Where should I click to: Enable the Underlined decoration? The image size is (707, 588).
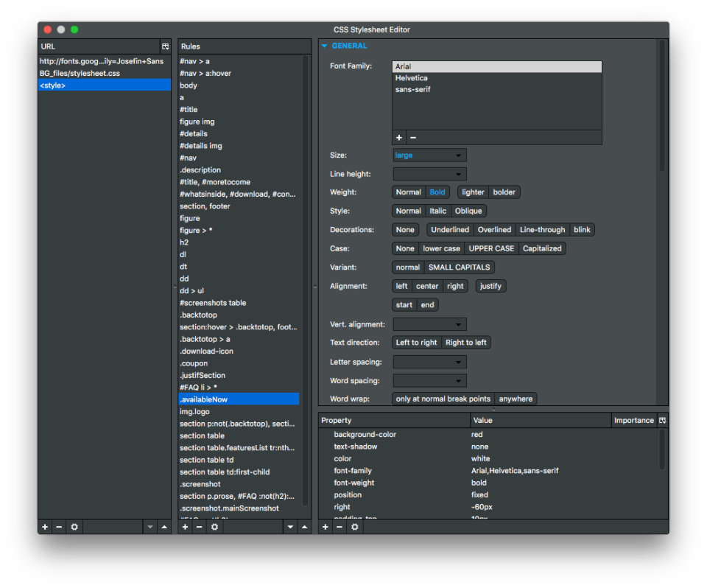point(449,230)
